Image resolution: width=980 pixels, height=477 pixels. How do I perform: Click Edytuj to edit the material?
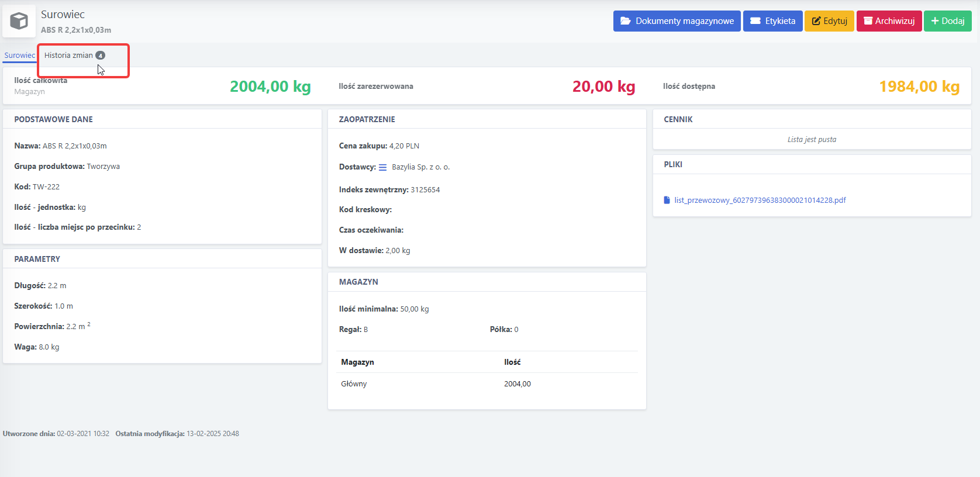tap(829, 21)
